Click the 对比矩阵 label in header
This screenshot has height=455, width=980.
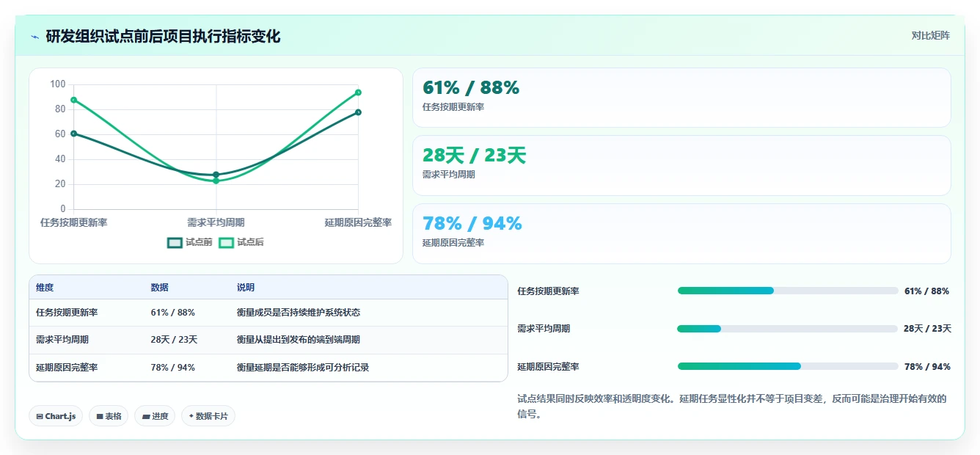click(930, 35)
